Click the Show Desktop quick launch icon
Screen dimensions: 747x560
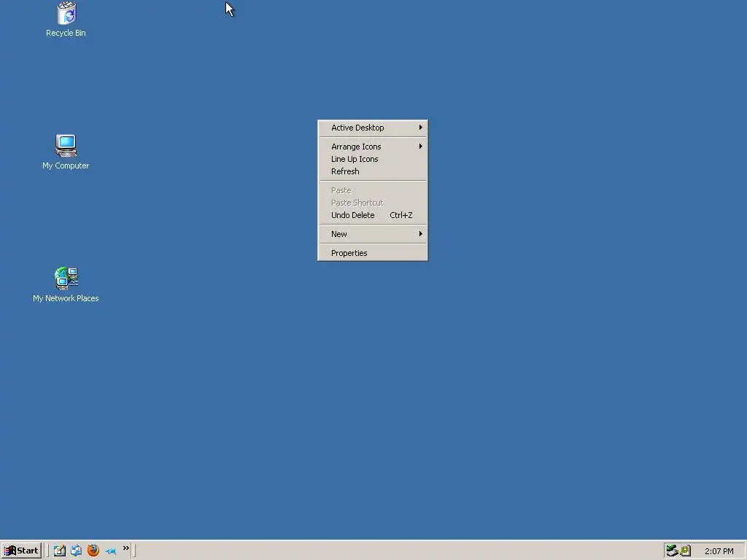click(60, 551)
